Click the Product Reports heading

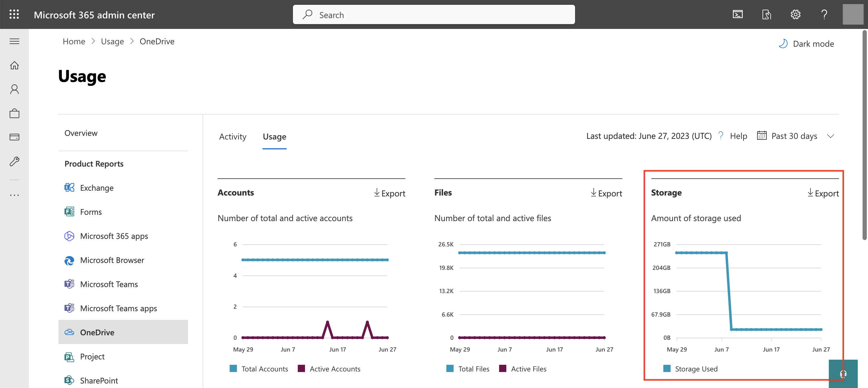coord(94,164)
